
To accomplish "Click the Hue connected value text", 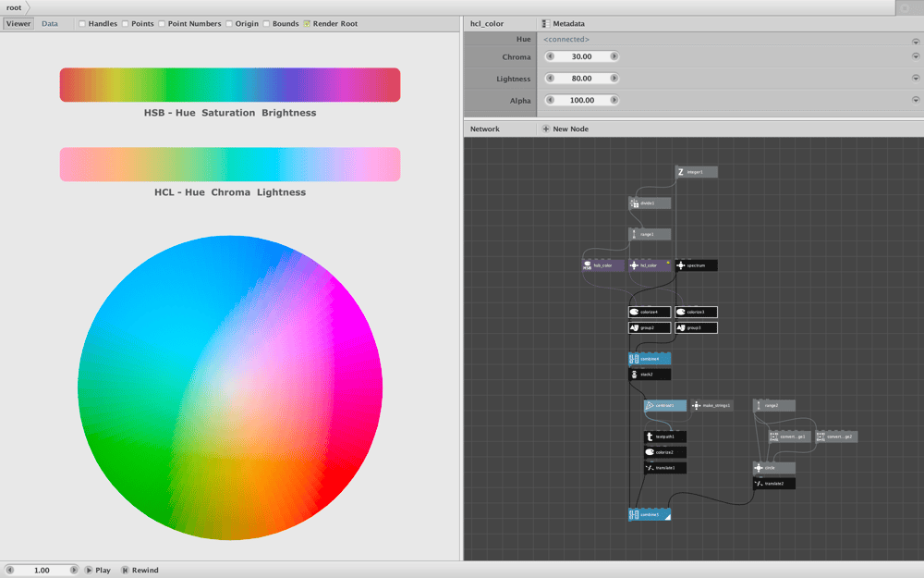I will pos(566,39).
